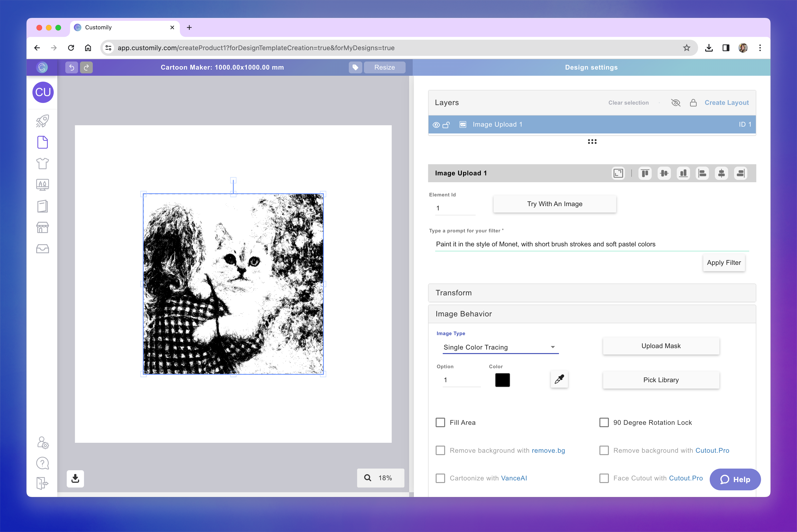The height and width of the screenshot is (532, 797).
Task: Open the black Color swatch
Action: pyautogui.click(x=502, y=380)
